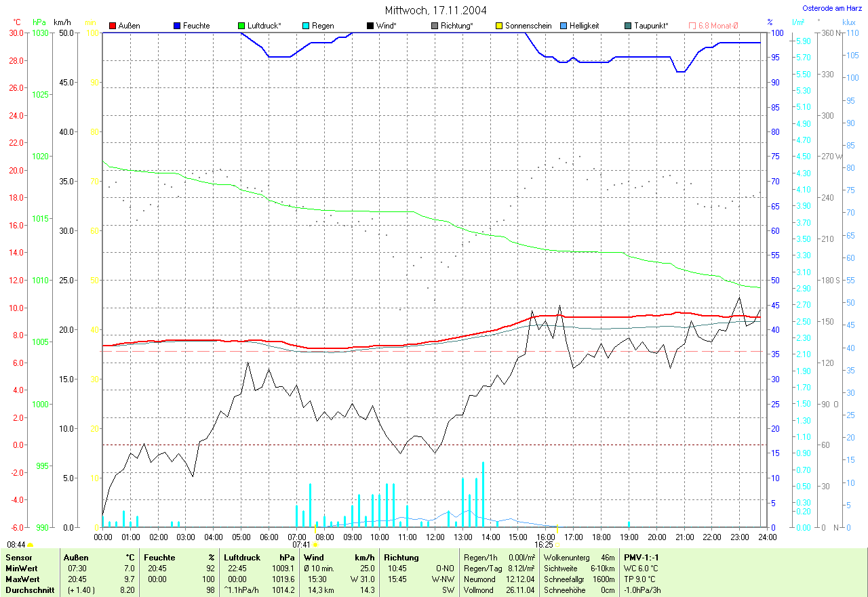This screenshot has width=868, height=597.
Task: Click the green Luftdruck legend square
Action: tap(241, 26)
